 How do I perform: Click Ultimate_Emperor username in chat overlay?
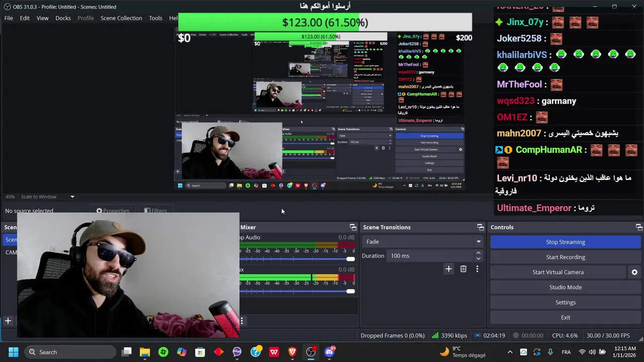[534, 208]
